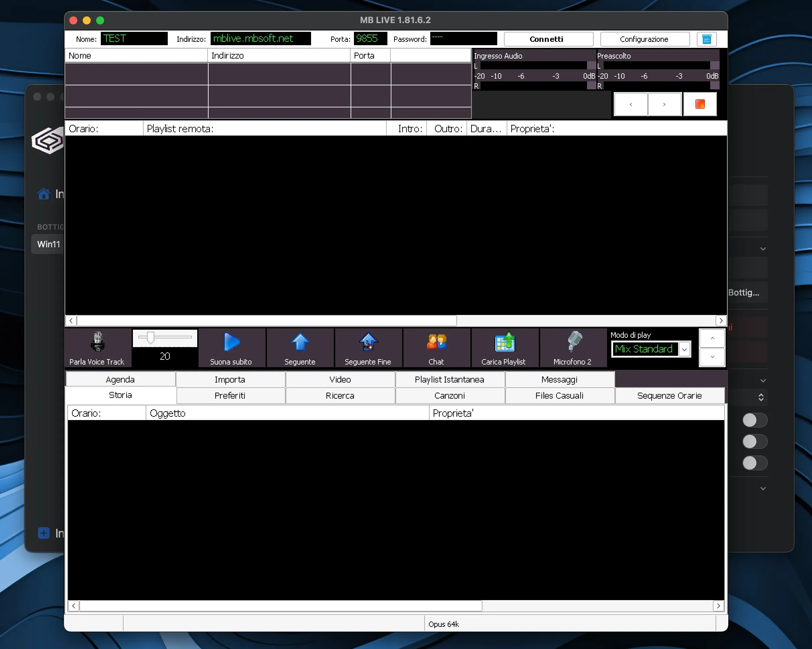Click the up-down stepper arrows in background window
The height and width of the screenshot is (649, 812).
(761, 397)
